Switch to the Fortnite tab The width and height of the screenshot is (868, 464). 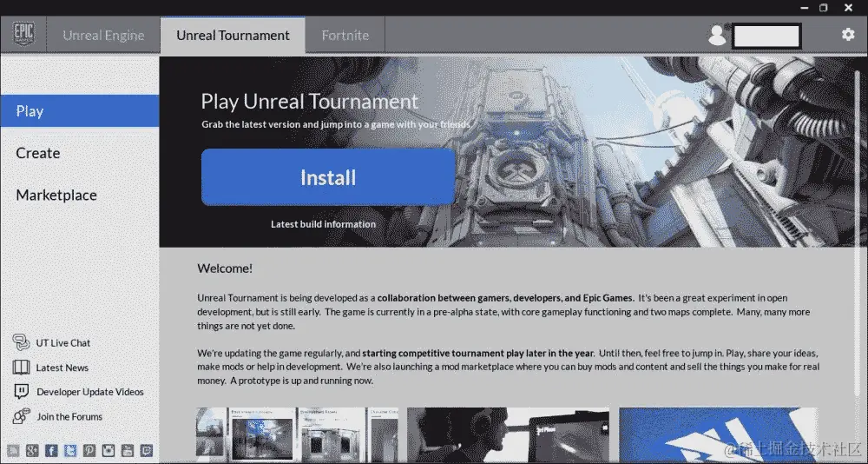(x=345, y=35)
